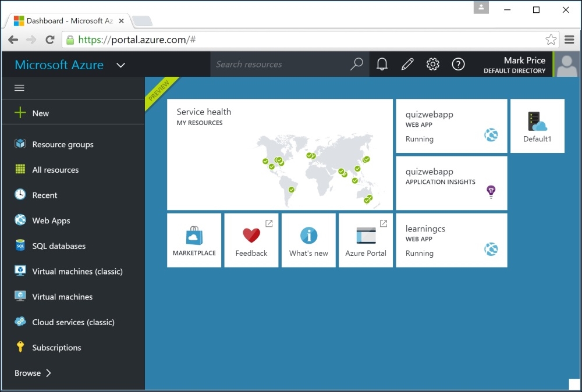Click the Application Insights lightbulb icon
Viewport: 582px width, 392px height.
coord(491,192)
